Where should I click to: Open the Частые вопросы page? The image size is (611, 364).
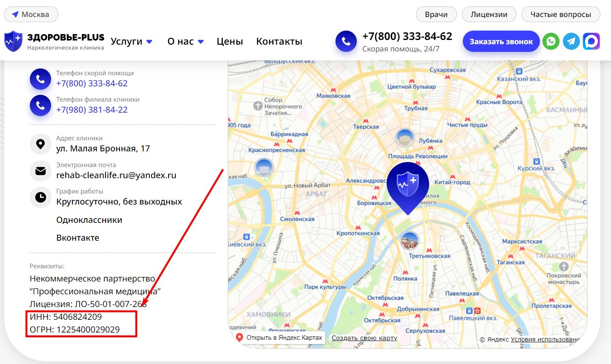coord(561,14)
